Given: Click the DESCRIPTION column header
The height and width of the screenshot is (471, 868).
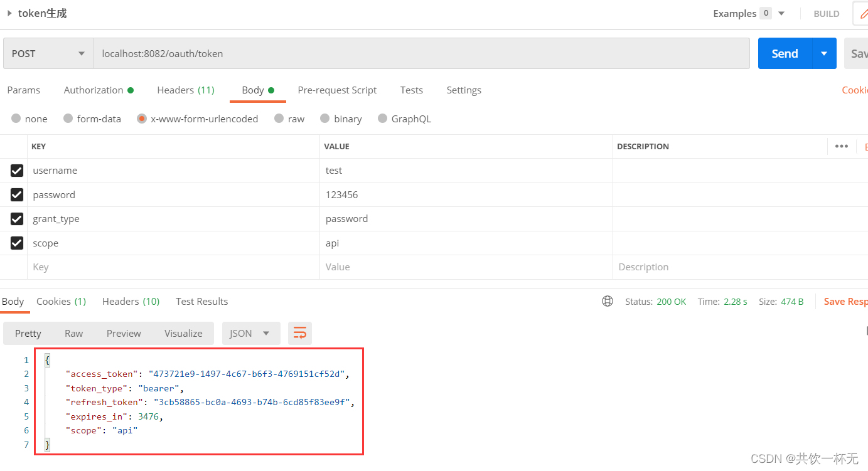Looking at the screenshot, I should tap(643, 146).
